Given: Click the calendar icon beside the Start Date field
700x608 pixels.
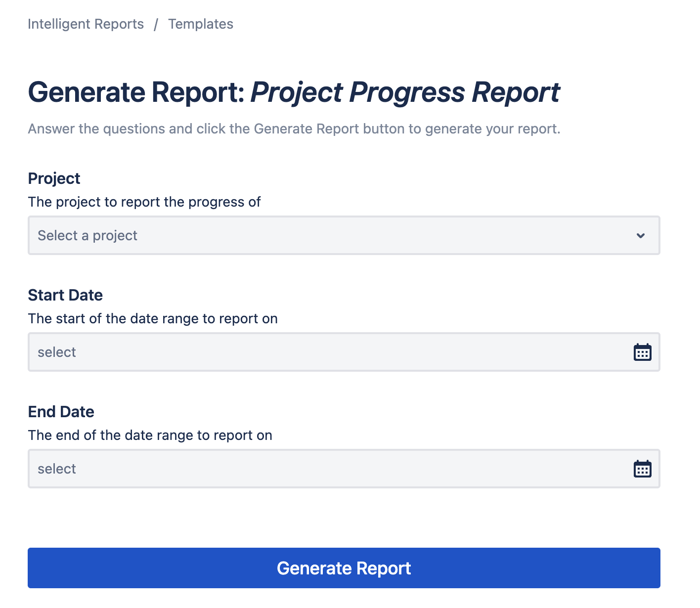Looking at the screenshot, I should pos(642,352).
